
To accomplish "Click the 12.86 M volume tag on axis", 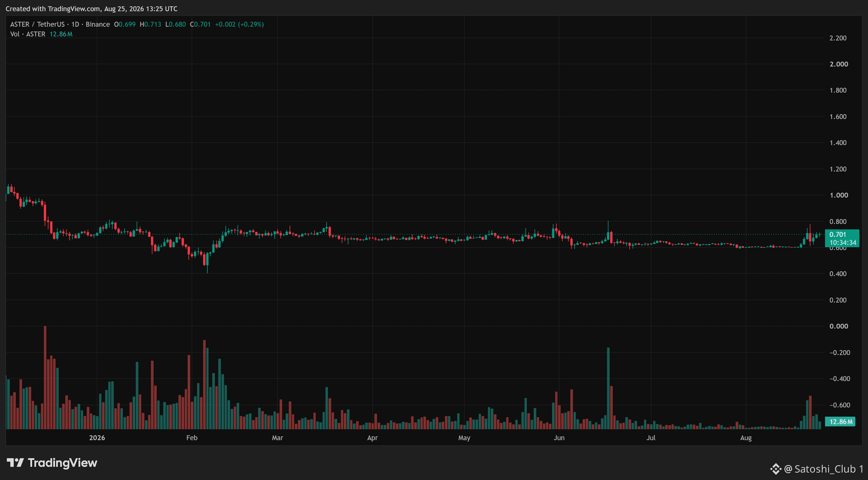I will (840, 422).
